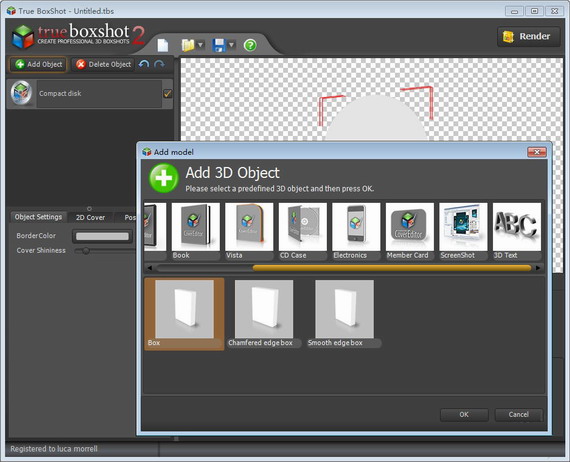570x462 pixels.
Task: Click the Save floppy disk icon
Action: coord(219,45)
